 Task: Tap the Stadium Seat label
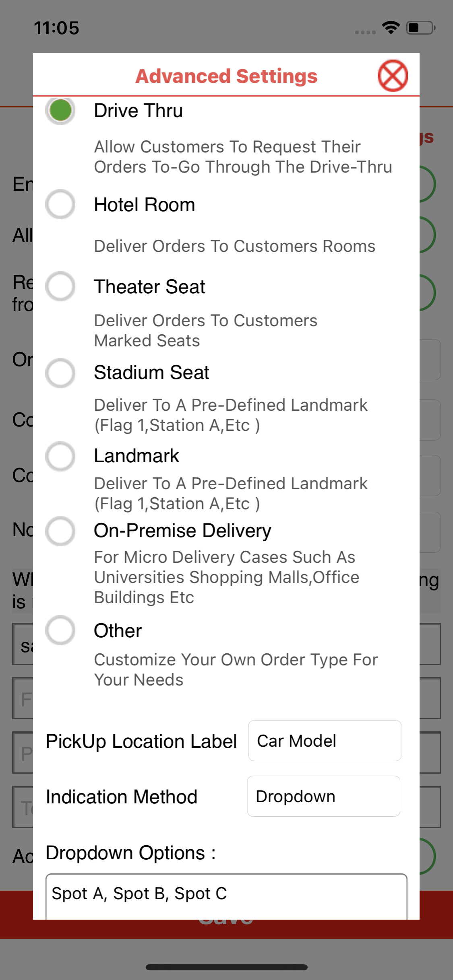151,373
